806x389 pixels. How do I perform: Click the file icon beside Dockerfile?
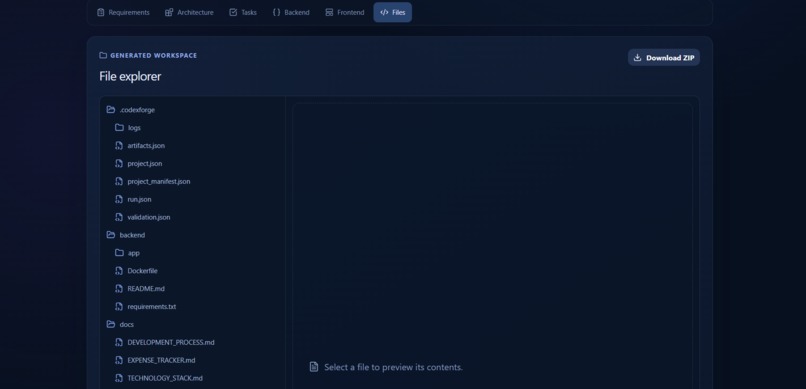tap(119, 271)
